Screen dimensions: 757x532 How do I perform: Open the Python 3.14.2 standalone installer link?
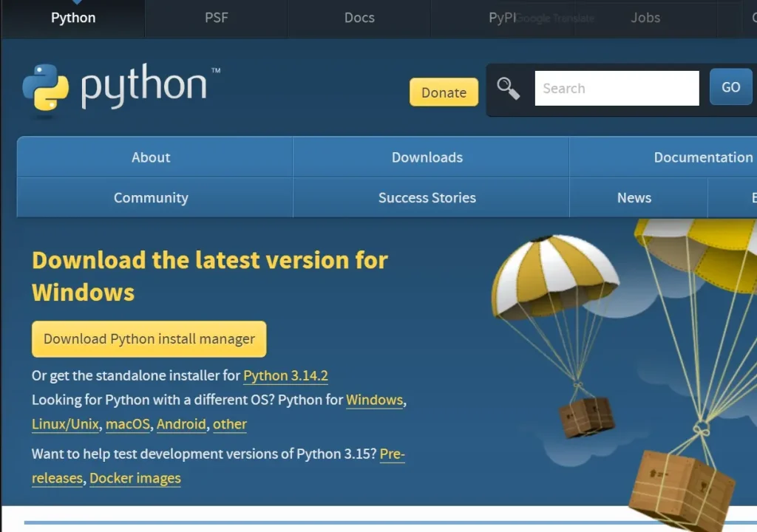pos(285,375)
